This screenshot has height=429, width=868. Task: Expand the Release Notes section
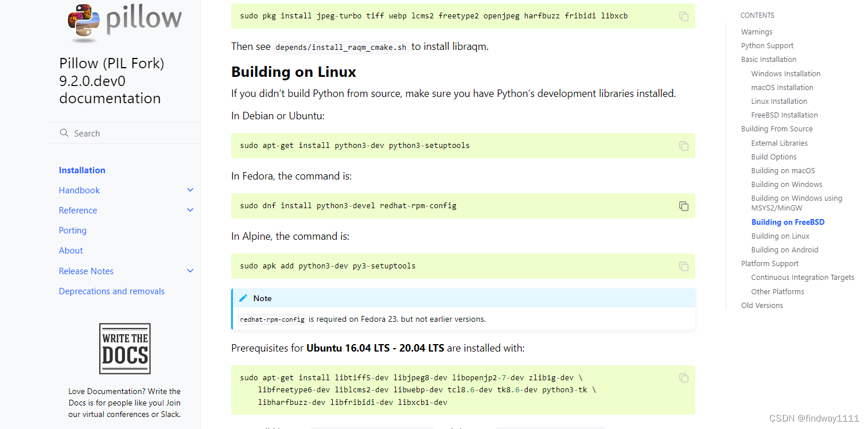190,270
